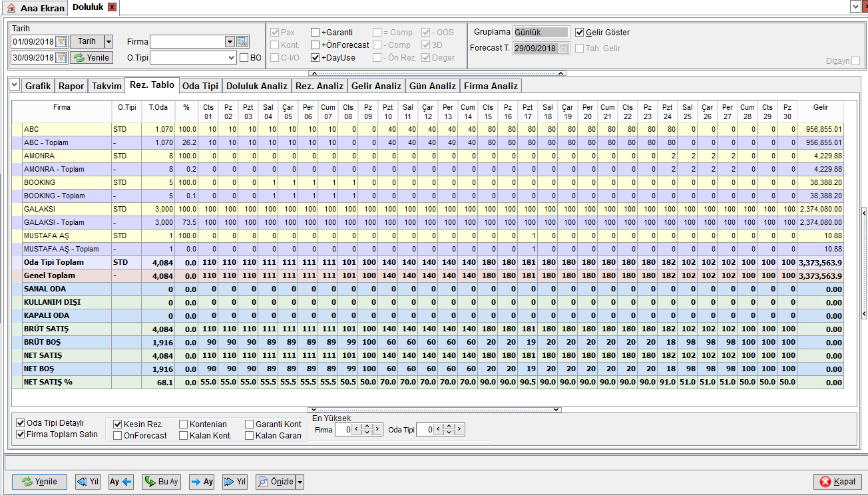Switch to the Grafik tab

37,86
